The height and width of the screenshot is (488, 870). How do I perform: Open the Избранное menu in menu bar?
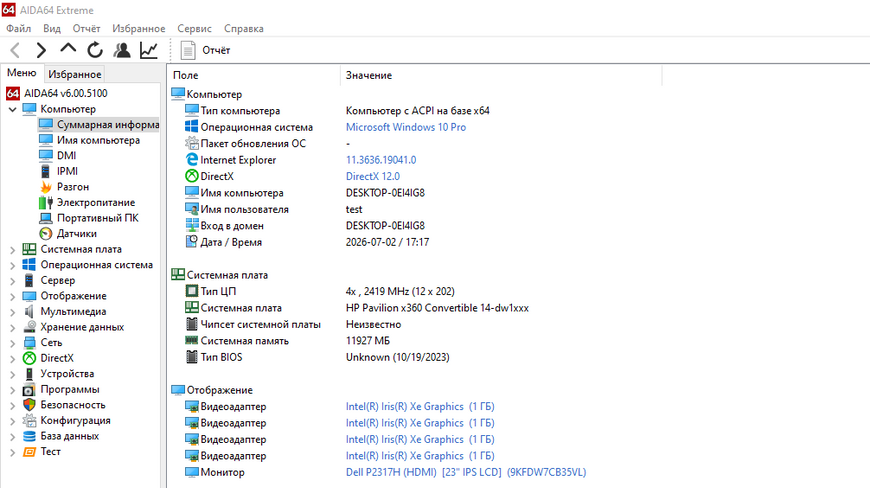[x=139, y=28]
